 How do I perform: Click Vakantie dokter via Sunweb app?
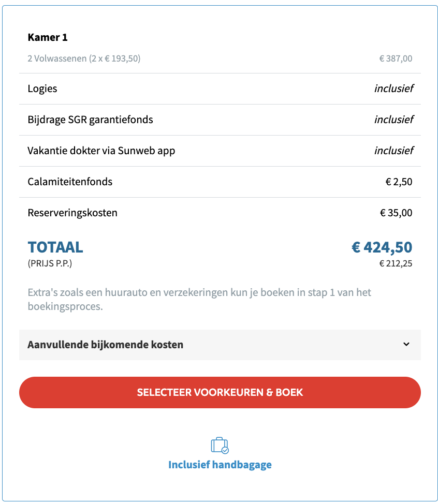click(101, 151)
